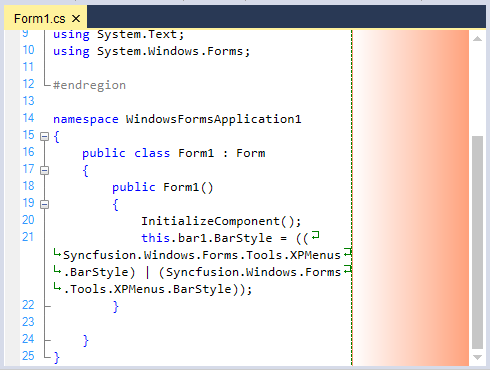
Task: Click line number 25 in the margin
Action: click(x=28, y=356)
